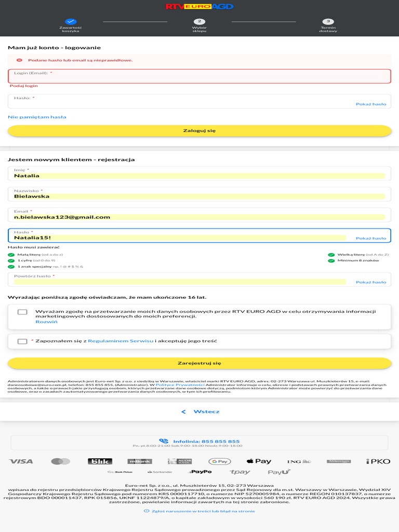Screen dimensions: 399x532
Task: Click green check beside Wielką literę
Action: [331, 255]
